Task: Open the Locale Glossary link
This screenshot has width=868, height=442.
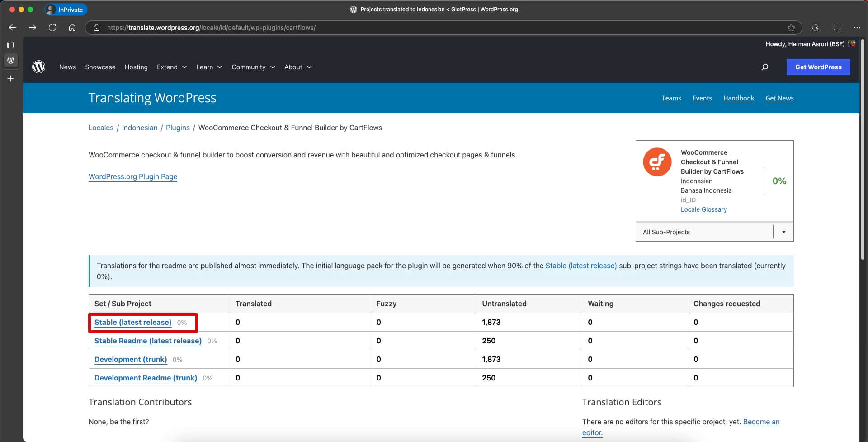Action: pyautogui.click(x=703, y=209)
